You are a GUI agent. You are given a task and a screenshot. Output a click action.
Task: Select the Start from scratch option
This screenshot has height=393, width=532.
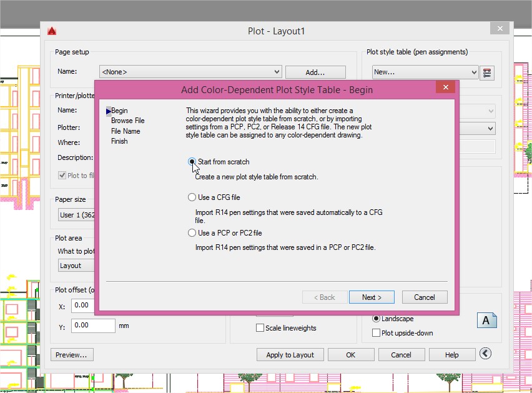[192, 162]
